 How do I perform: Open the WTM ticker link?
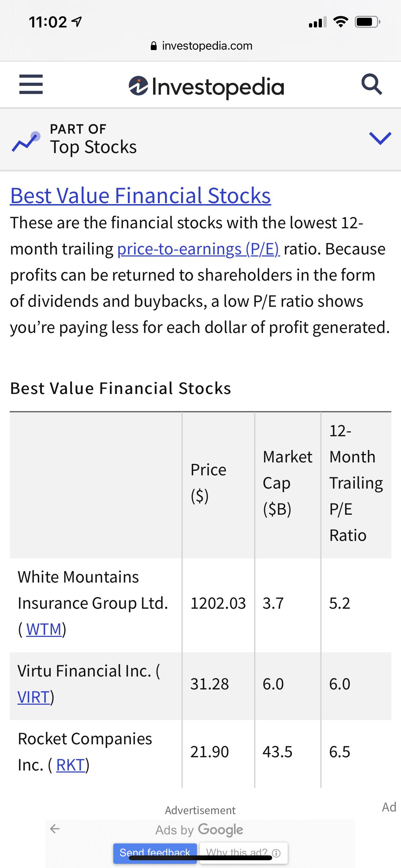44,630
